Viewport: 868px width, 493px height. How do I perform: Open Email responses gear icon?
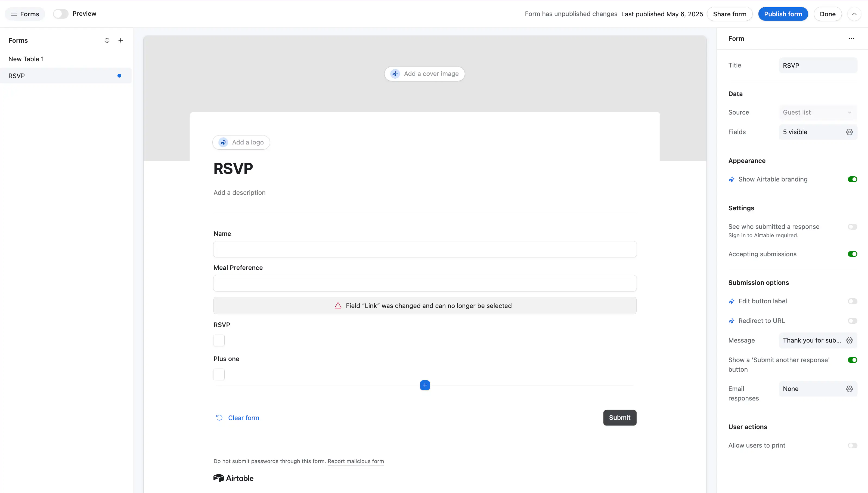pyautogui.click(x=850, y=389)
